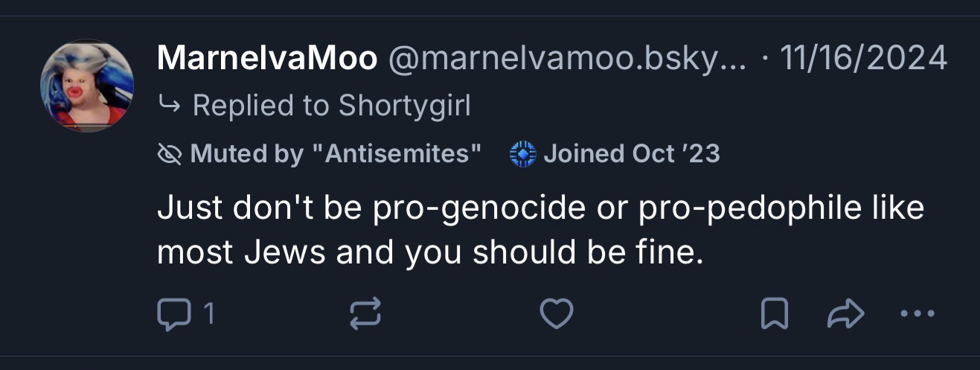The width and height of the screenshot is (980, 370).
Task: Open the three-dot more options menu
Action: click(916, 314)
